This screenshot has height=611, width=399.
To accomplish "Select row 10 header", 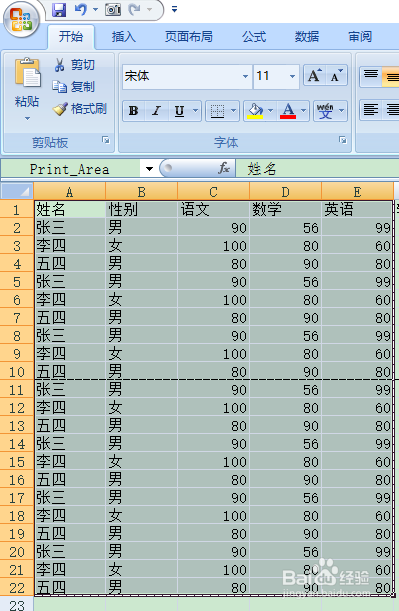I will pos(16,372).
